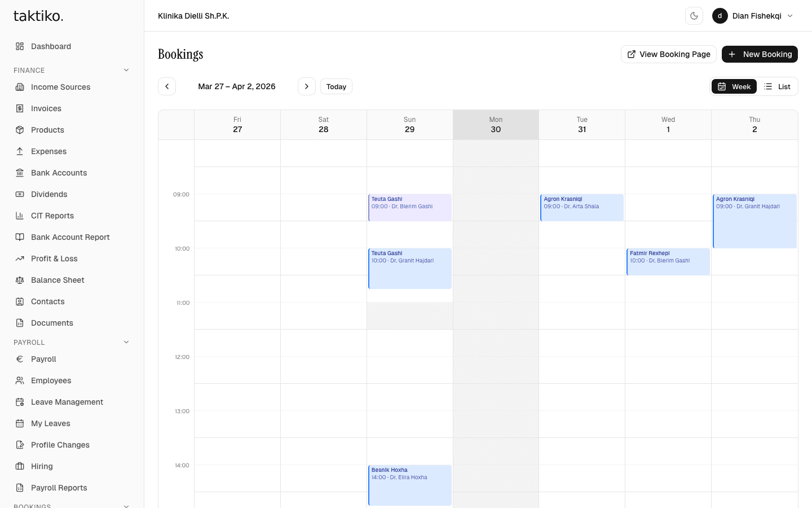Image resolution: width=812 pixels, height=508 pixels.
Task: Open Payroll using the euro icon
Action: tap(20, 359)
